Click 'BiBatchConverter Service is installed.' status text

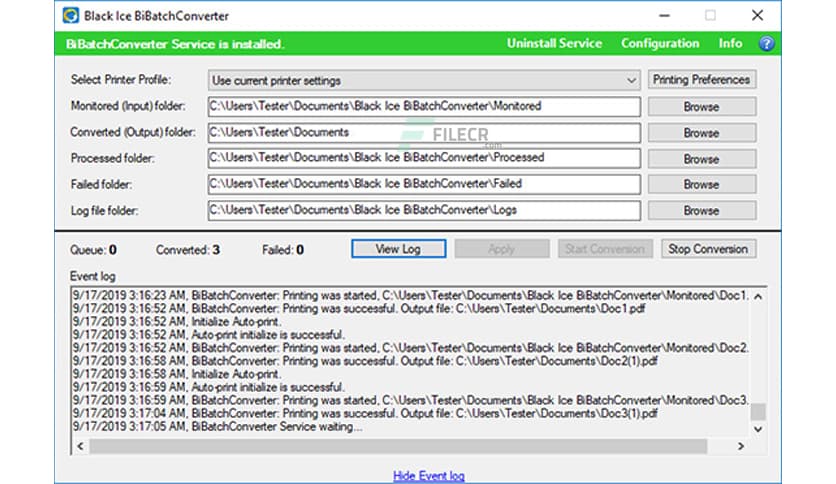pos(175,44)
